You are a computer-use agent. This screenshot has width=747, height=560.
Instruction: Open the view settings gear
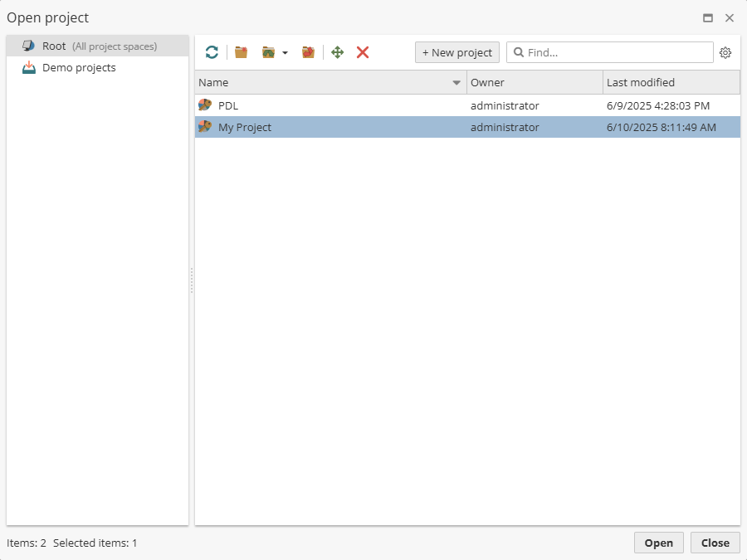(725, 52)
